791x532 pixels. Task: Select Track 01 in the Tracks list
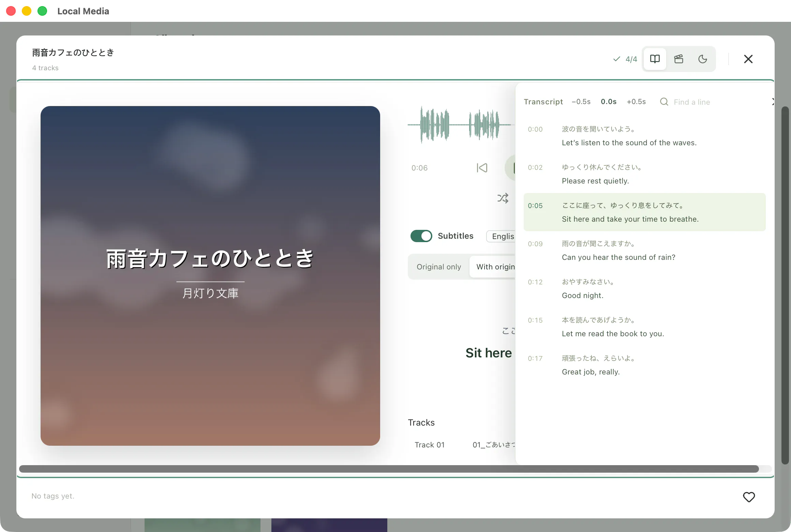tap(462, 445)
